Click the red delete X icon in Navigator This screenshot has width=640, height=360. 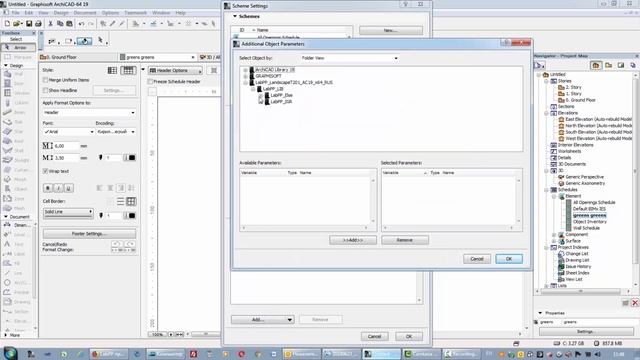635,303
